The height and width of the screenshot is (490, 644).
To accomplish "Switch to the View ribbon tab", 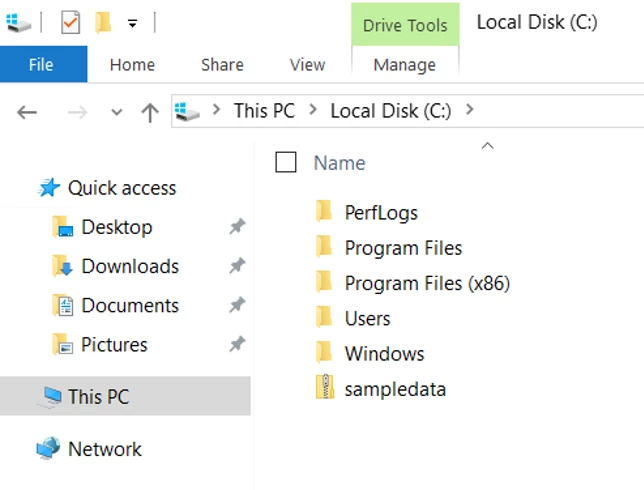I will (307, 65).
